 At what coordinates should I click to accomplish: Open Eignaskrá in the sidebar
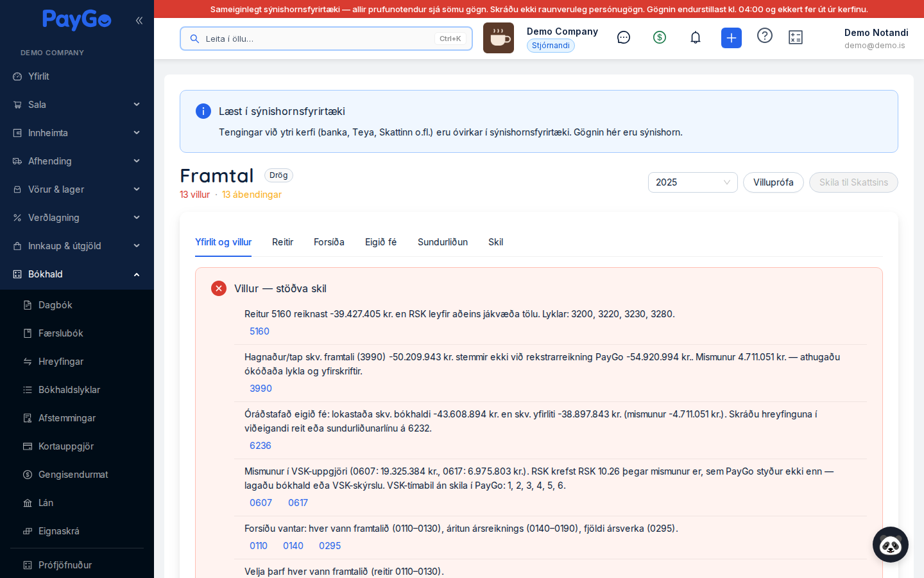77,531
